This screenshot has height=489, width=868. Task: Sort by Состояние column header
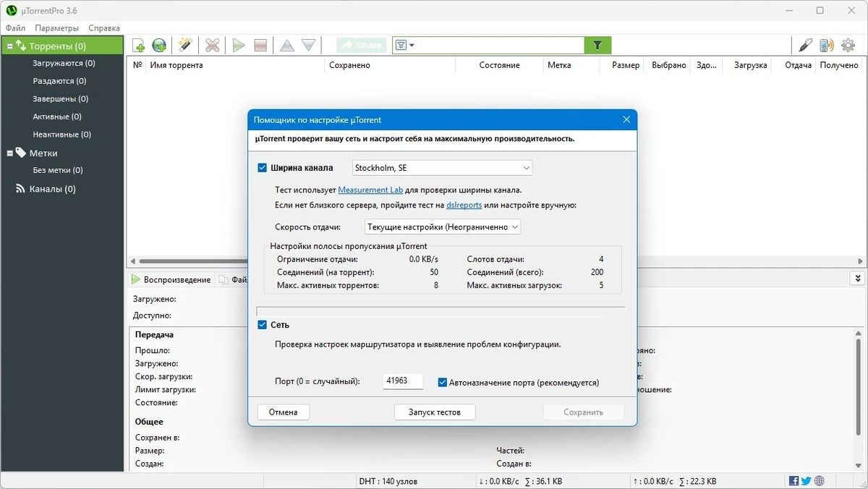click(x=499, y=65)
